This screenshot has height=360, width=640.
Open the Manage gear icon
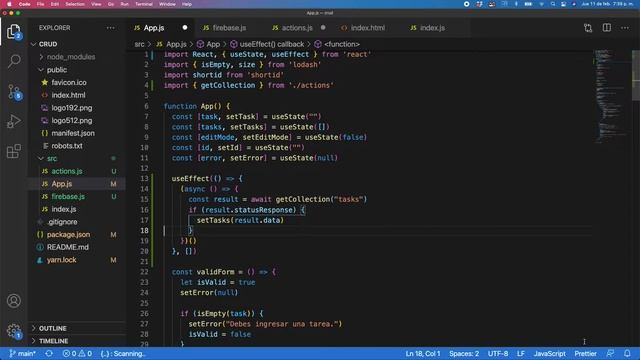(14, 331)
